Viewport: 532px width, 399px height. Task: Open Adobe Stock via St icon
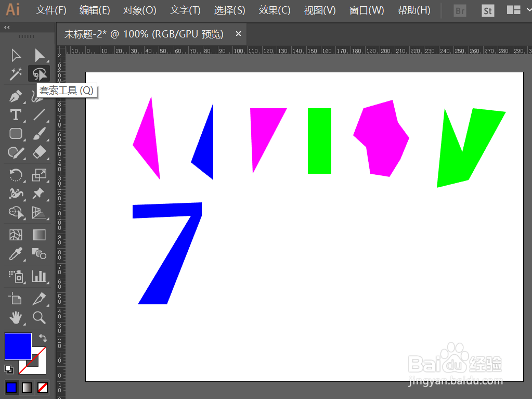coord(488,11)
